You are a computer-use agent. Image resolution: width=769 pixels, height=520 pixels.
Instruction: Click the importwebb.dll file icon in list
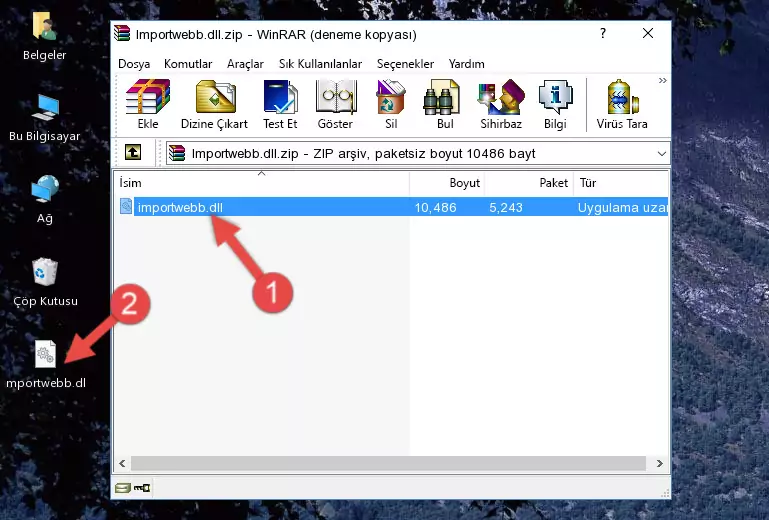click(x=126, y=207)
